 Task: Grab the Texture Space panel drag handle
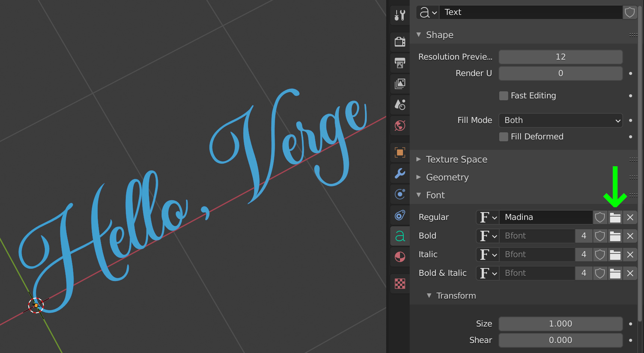tap(633, 160)
